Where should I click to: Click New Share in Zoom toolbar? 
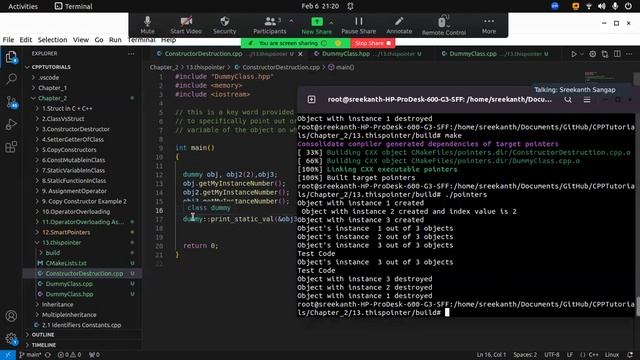(316, 25)
